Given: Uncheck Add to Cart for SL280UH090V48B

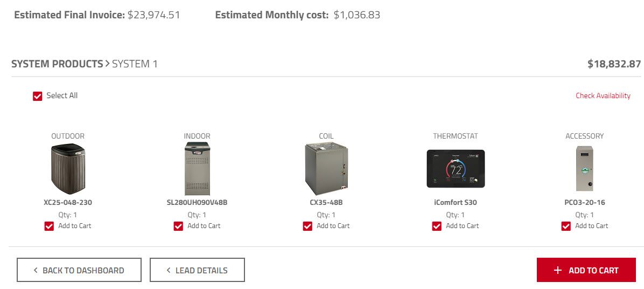Looking at the screenshot, I should point(178,226).
